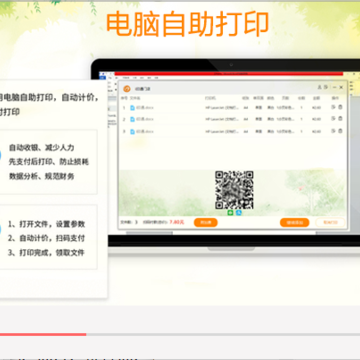Click the text 1、打开文件,设置参数
360x360 pixels.
[47, 224]
